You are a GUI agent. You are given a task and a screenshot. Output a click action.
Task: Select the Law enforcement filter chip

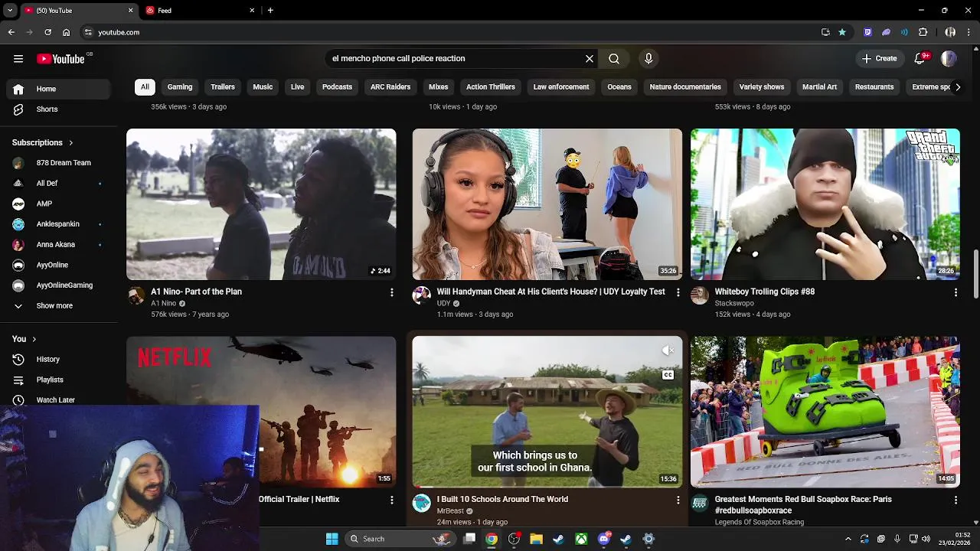[561, 86]
